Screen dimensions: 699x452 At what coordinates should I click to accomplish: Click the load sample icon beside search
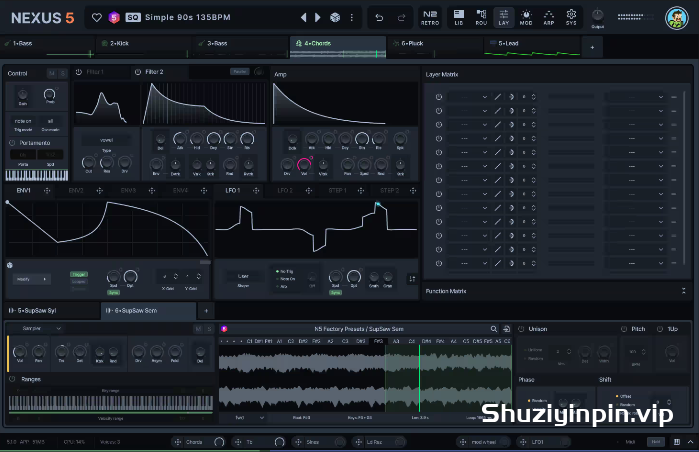coord(506,329)
